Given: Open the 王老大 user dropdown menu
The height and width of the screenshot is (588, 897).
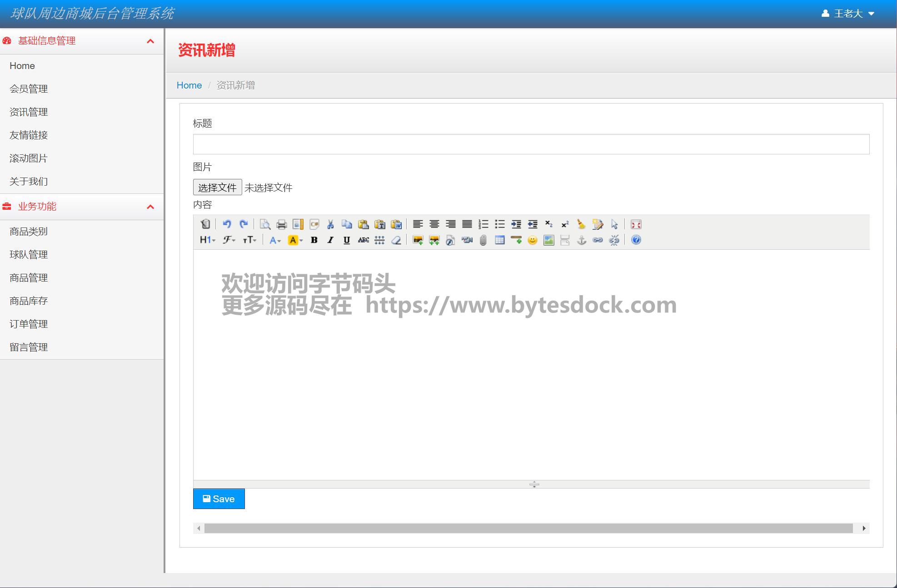Looking at the screenshot, I should pos(848,14).
